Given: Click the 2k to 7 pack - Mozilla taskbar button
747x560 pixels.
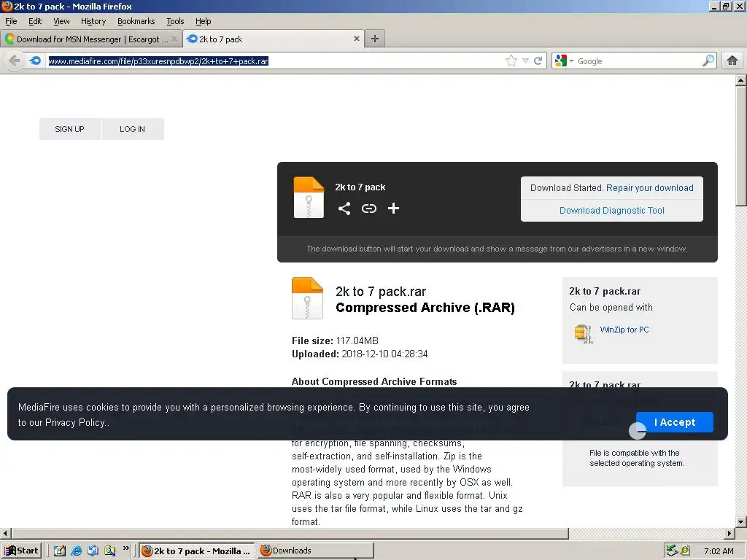Looking at the screenshot, I should point(197,551).
